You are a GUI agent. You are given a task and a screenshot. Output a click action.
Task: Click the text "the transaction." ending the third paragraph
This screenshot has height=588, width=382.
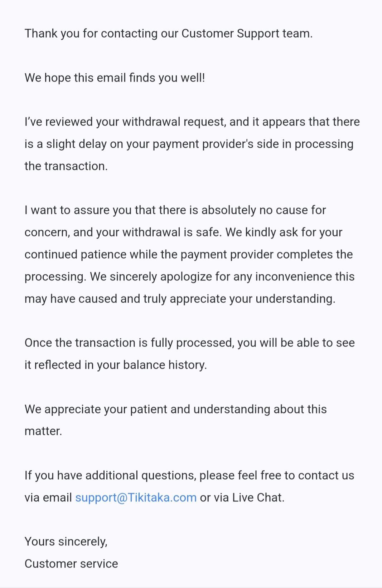pos(66,166)
